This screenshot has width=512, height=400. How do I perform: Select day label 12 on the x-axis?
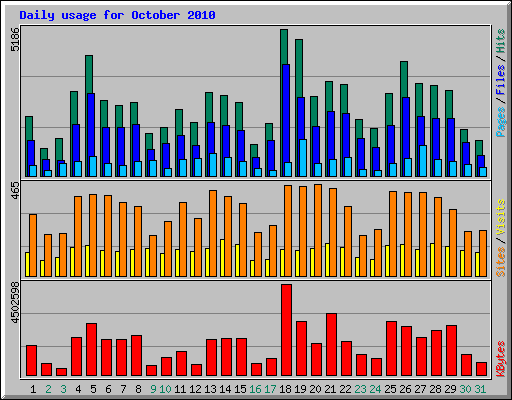[195, 389]
